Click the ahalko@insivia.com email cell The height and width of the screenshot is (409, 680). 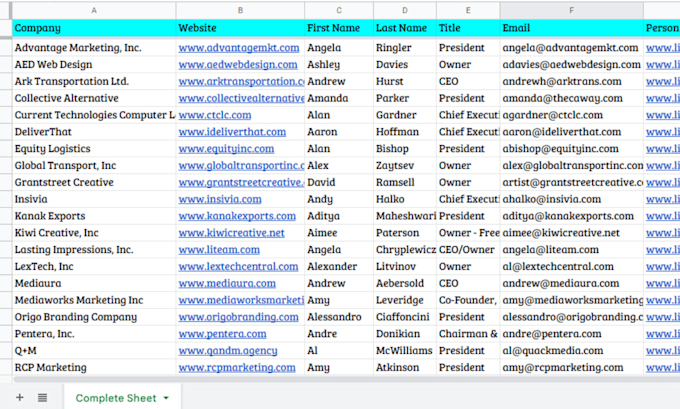click(572, 199)
